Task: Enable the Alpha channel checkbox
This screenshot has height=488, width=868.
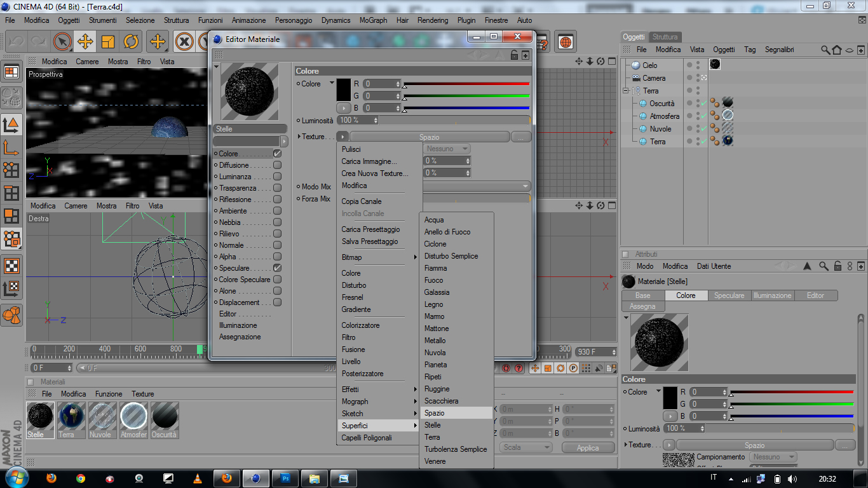Action: (x=277, y=257)
